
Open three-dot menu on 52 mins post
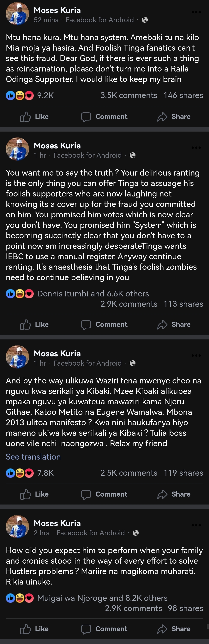point(196,12)
